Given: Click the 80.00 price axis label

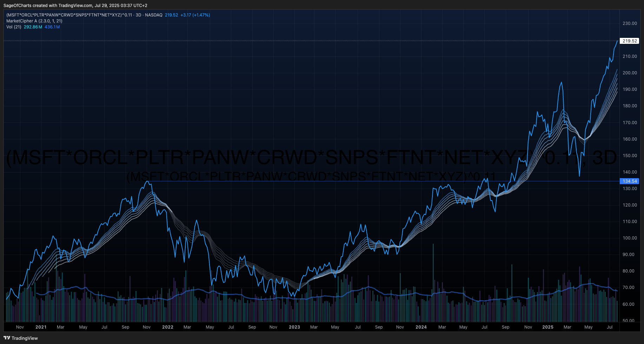Looking at the screenshot, I should click(629, 271).
